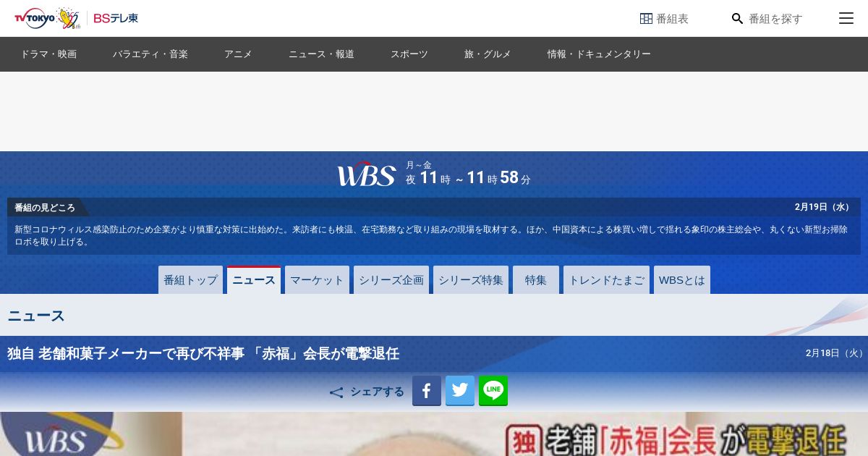Open the アニメ category
Viewport: 868px width, 456px height.
coord(238,54)
